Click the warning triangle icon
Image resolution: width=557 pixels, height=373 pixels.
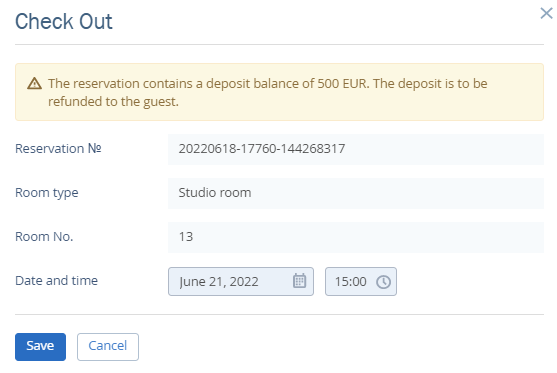click(x=34, y=84)
